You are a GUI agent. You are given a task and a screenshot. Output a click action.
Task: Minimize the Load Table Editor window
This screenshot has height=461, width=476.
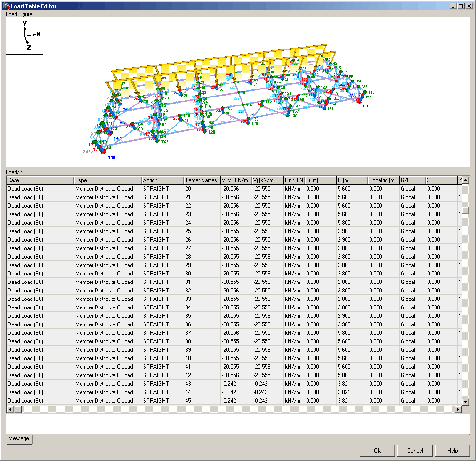pyautogui.click(x=453, y=6)
